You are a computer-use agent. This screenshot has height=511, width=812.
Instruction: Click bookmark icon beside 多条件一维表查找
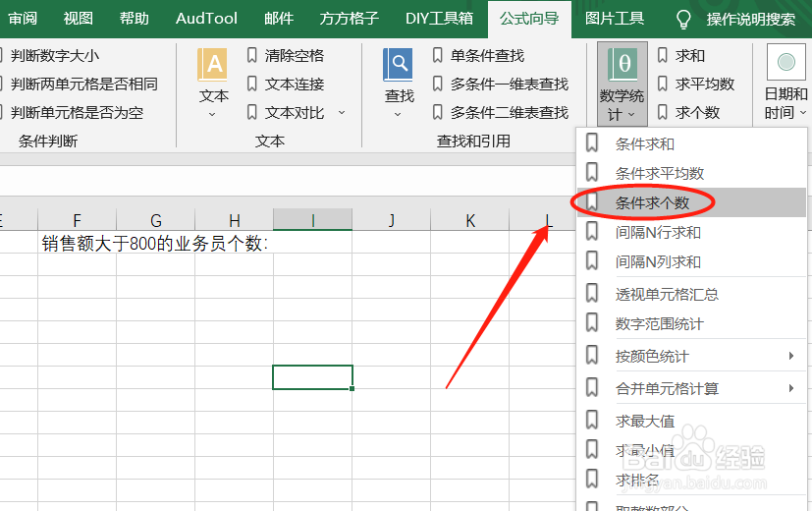437,84
